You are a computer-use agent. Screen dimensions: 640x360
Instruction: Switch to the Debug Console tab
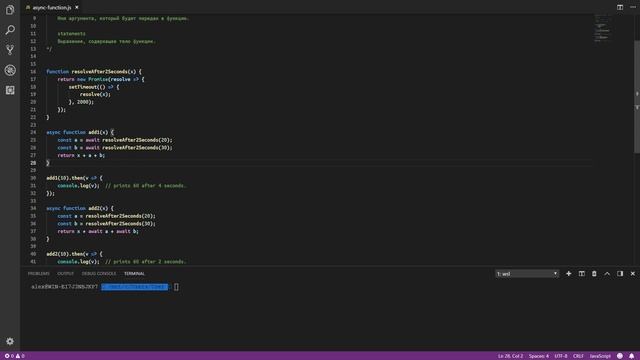[99, 273]
